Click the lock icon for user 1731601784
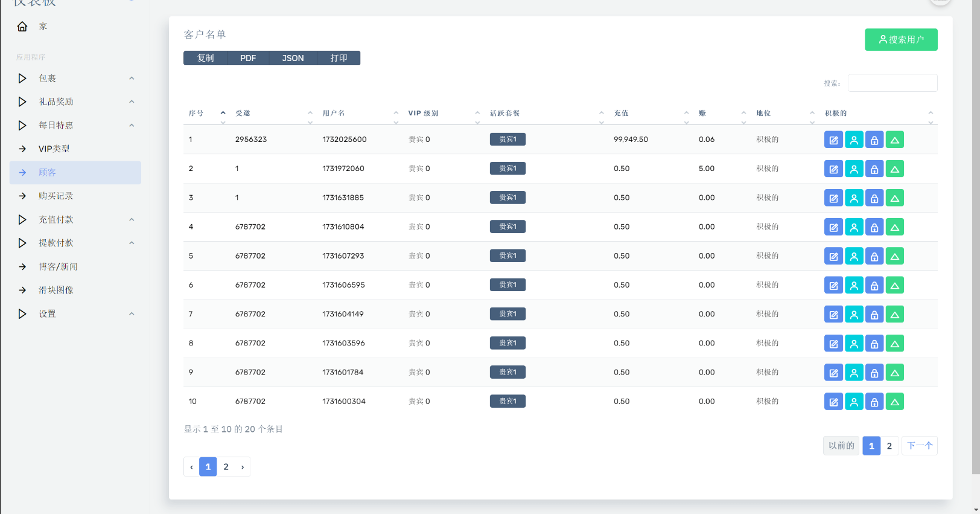 pyautogui.click(x=874, y=373)
